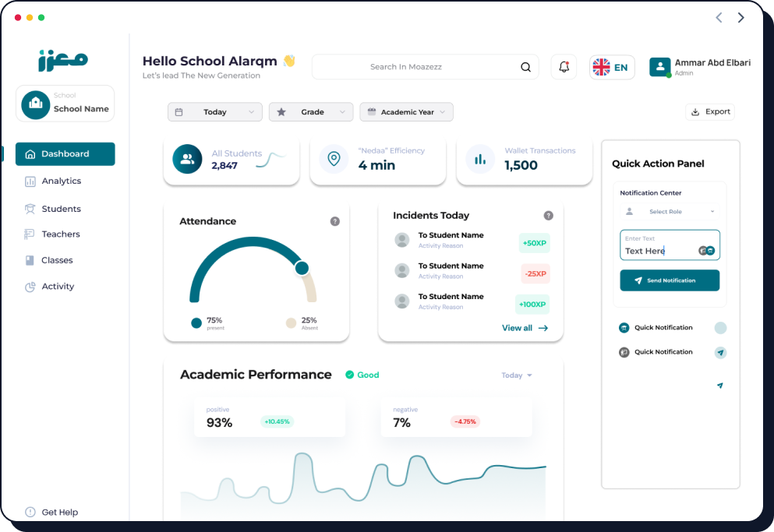Click the Export button
The width and height of the screenshot is (774, 532).
pos(709,111)
